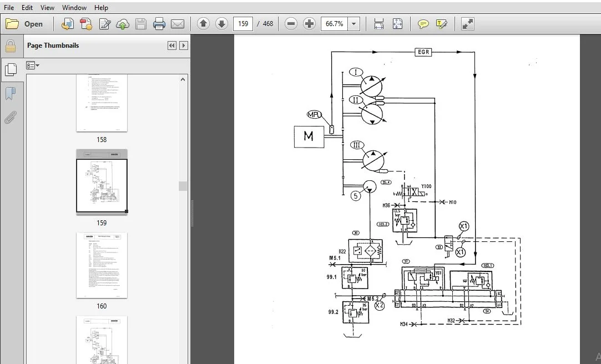601x364 pixels.
Task: Open the zoom level dropdown arrow
Action: [354, 24]
